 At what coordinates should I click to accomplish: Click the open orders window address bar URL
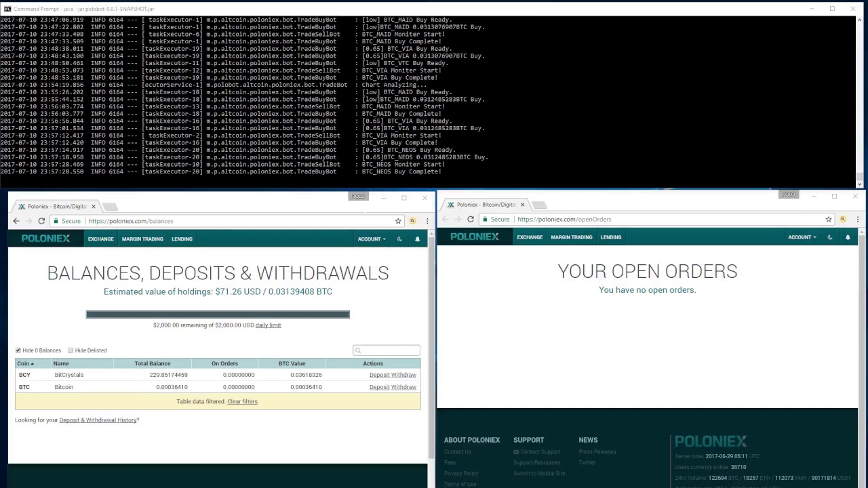(564, 219)
